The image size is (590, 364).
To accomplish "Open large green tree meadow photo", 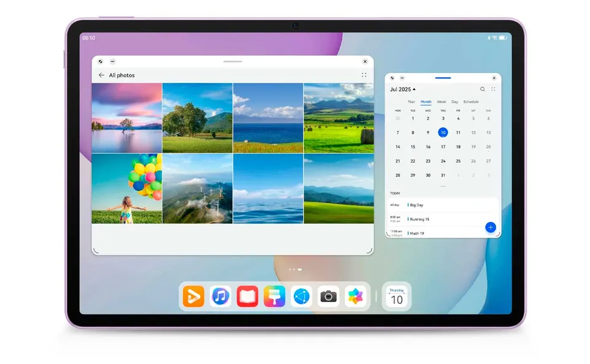I will click(197, 118).
